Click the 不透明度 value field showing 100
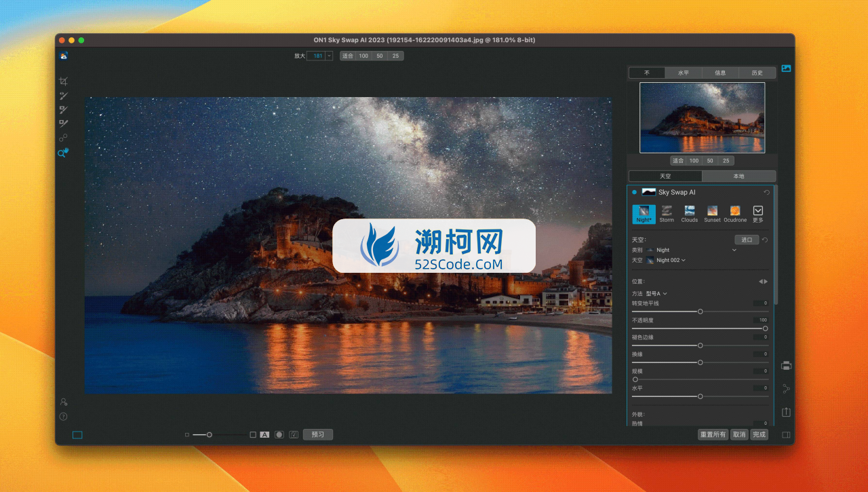This screenshot has height=492, width=868. pos(760,320)
